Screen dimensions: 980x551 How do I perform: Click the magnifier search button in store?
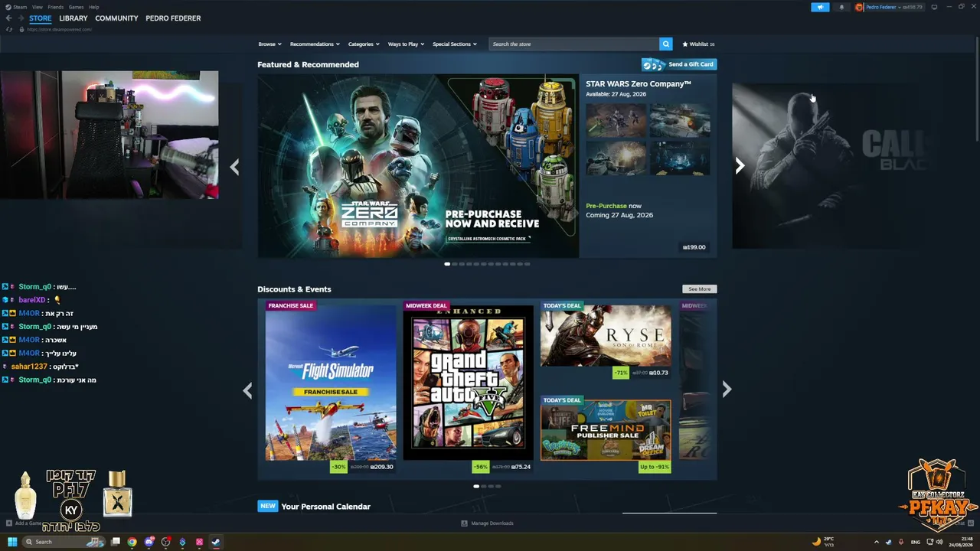click(x=666, y=44)
